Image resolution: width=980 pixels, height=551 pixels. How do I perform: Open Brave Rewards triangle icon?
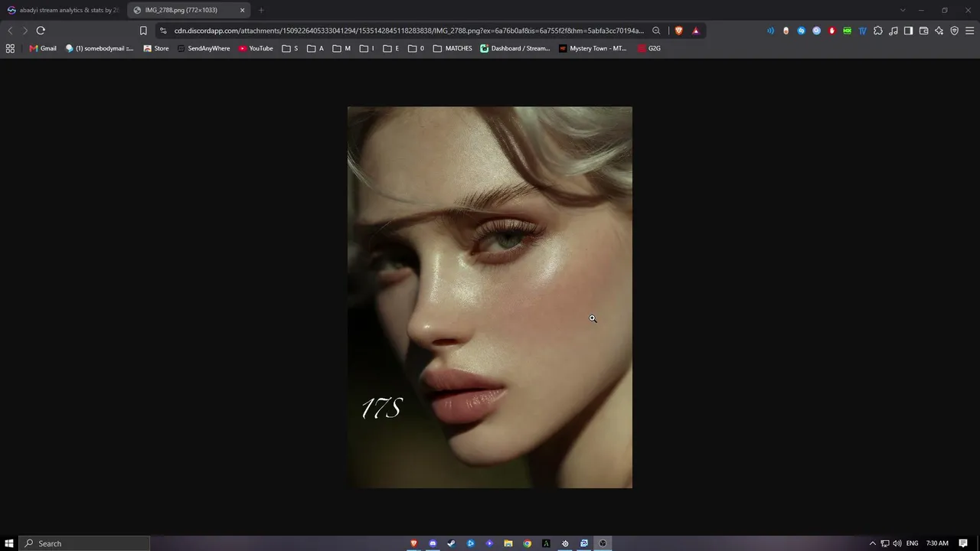point(695,31)
